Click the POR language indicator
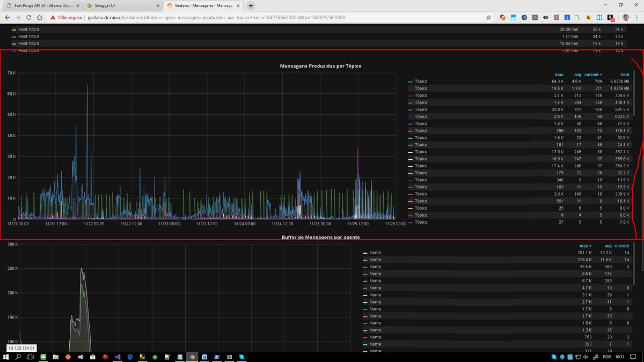This screenshot has width=644, height=362. 606,357
